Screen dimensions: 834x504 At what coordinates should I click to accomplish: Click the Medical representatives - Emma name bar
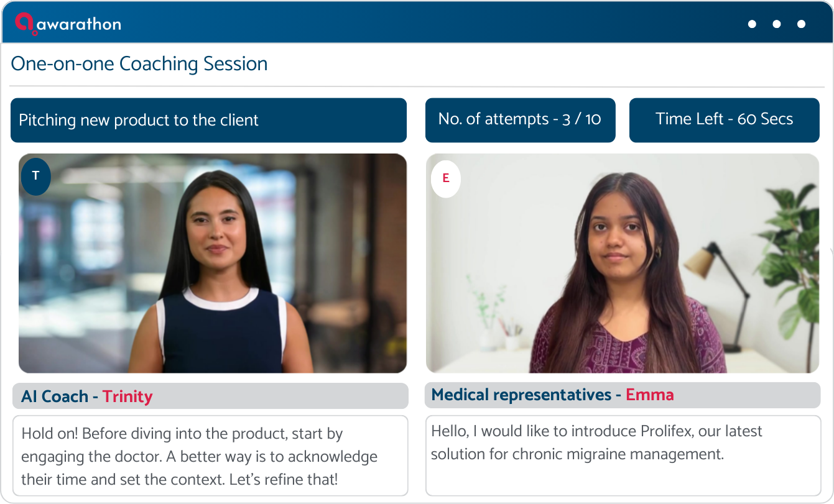pyautogui.click(x=623, y=395)
